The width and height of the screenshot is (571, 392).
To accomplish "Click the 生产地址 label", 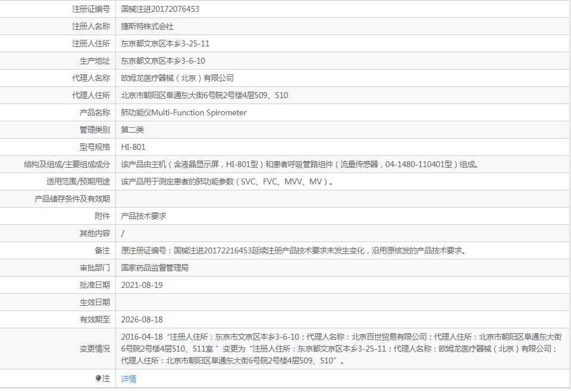I will pyautogui.click(x=95, y=61).
